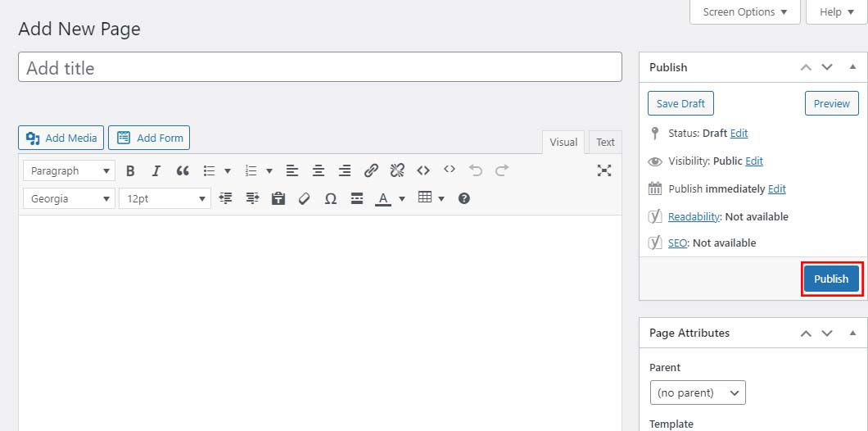Undo the last action
The width and height of the screenshot is (868, 431).
(476, 170)
